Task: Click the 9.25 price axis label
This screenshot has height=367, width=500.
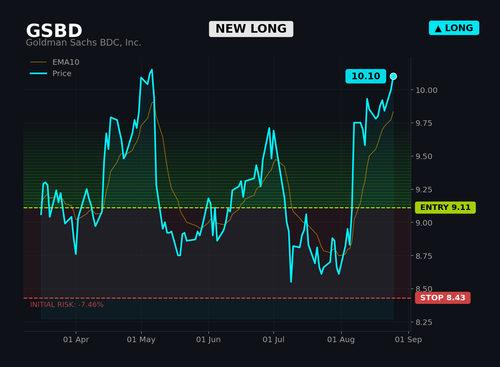Action: coord(424,190)
